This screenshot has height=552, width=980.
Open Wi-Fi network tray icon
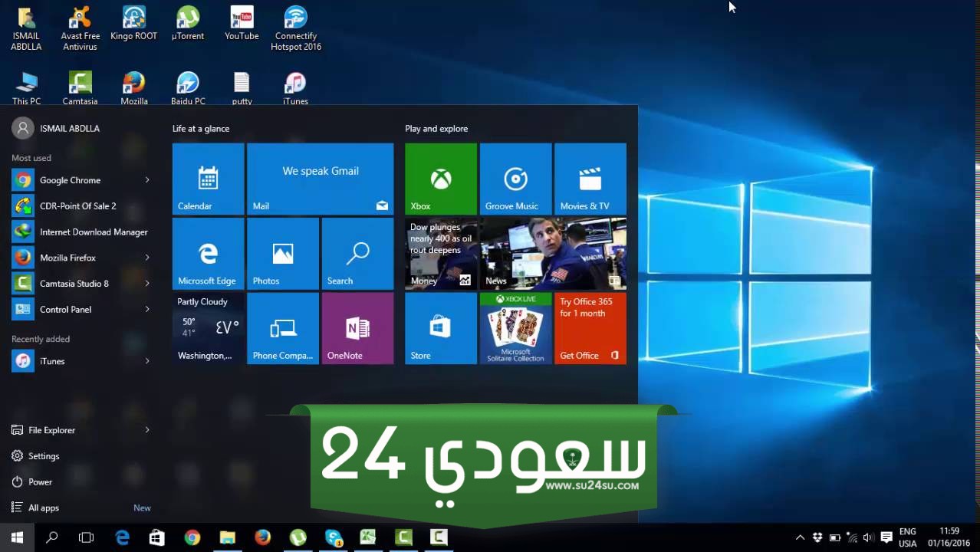point(851,537)
